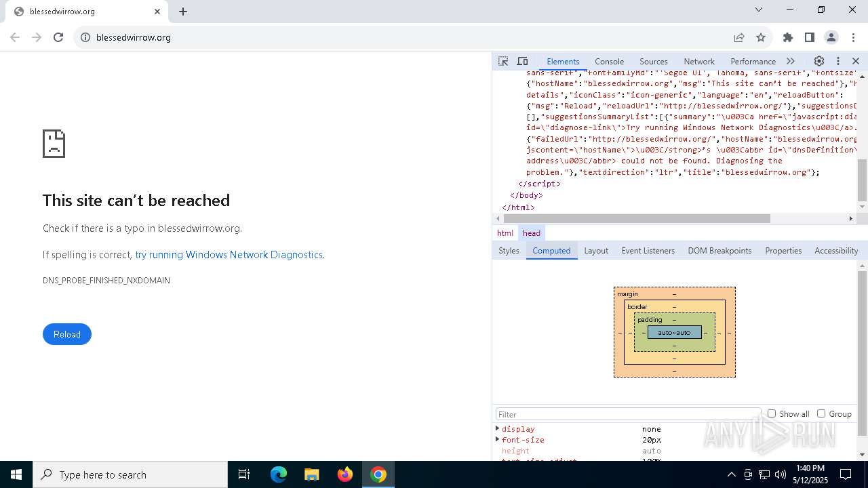Click the inspect element picker icon
The height and width of the screenshot is (488, 868).
pos(503,61)
